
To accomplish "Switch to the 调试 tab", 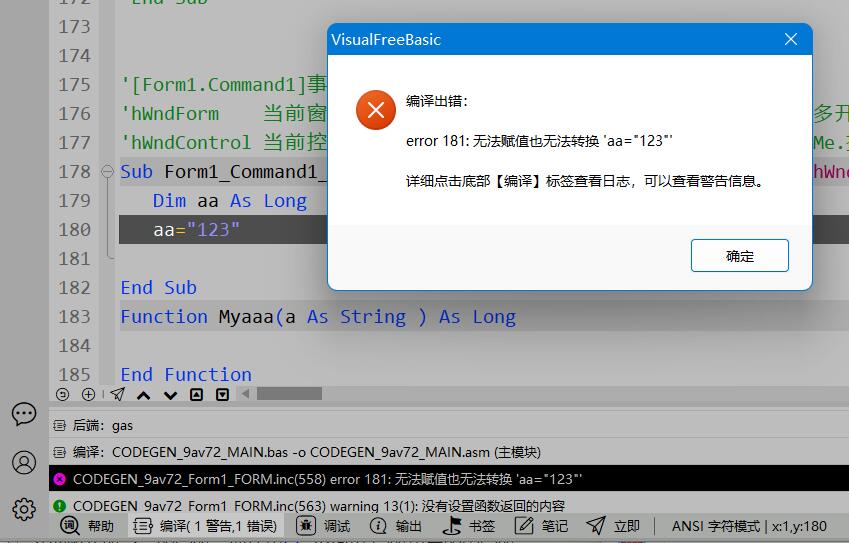I will point(325,526).
